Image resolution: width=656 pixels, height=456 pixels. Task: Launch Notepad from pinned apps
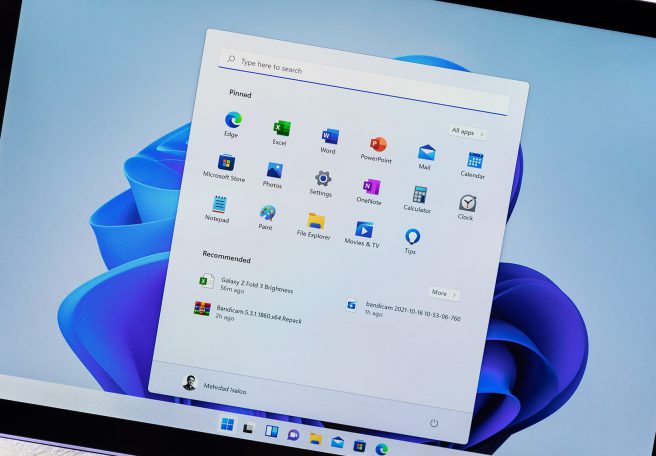218,209
